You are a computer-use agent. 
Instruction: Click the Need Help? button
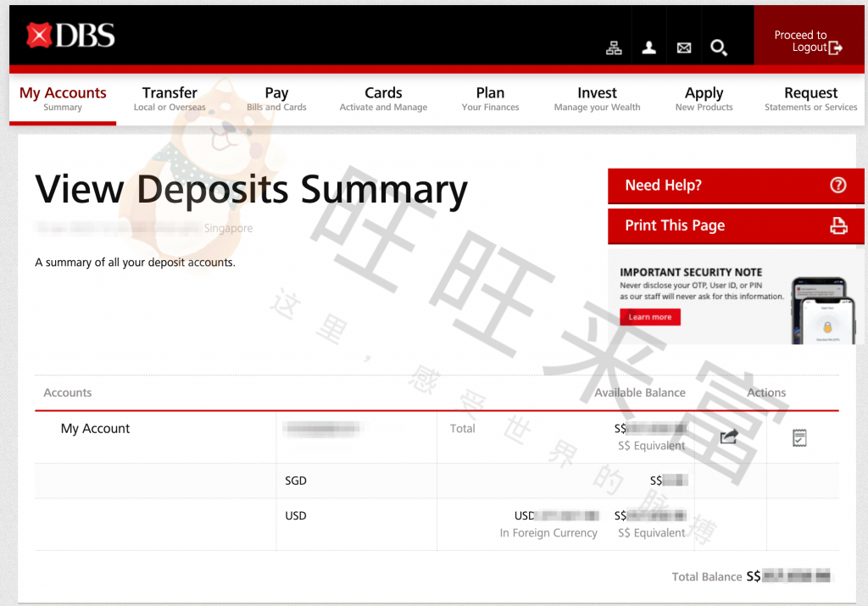[736, 186]
